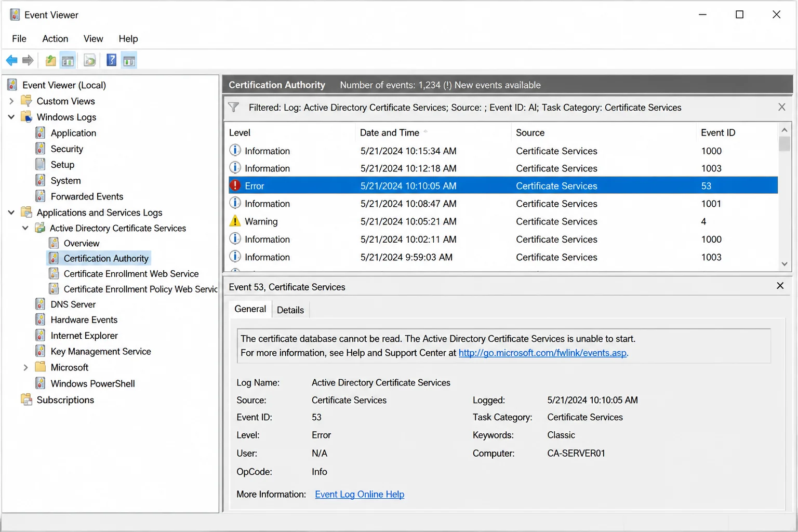Click the Subscriptions folder icon
This screenshot has height=532, width=798.
point(26,400)
